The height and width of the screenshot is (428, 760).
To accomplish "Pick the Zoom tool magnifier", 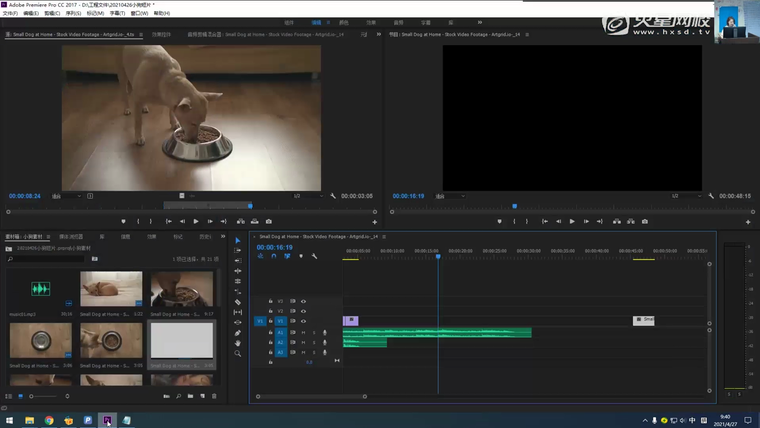I will click(238, 353).
